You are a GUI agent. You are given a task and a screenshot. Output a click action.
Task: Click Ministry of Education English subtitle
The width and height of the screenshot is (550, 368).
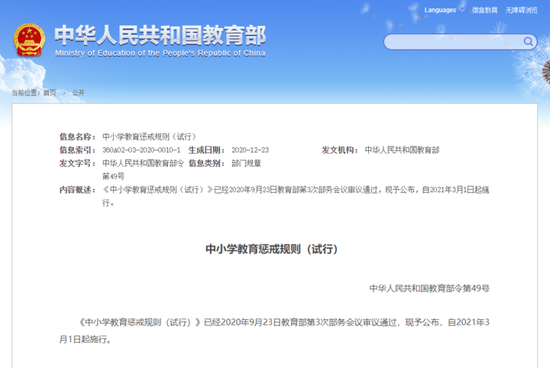click(160, 53)
